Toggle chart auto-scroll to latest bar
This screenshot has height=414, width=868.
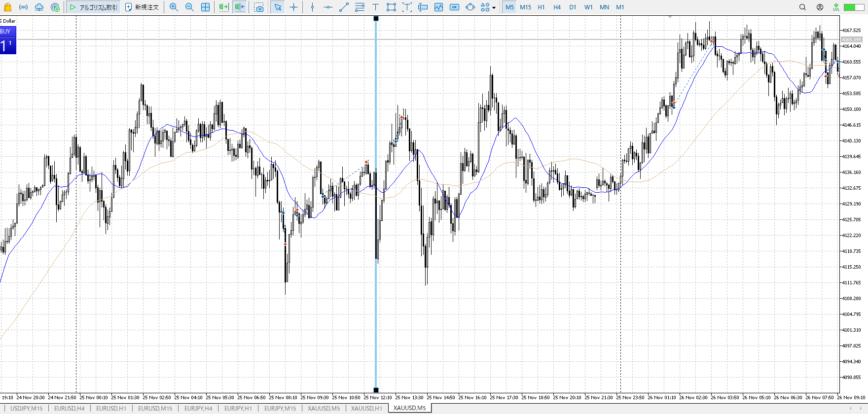click(x=223, y=7)
